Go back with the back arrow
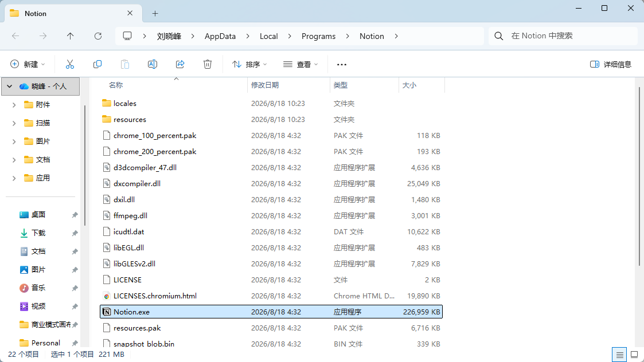Image resolution: width=644 pixels, height=362 pixels. pos(15,36)
